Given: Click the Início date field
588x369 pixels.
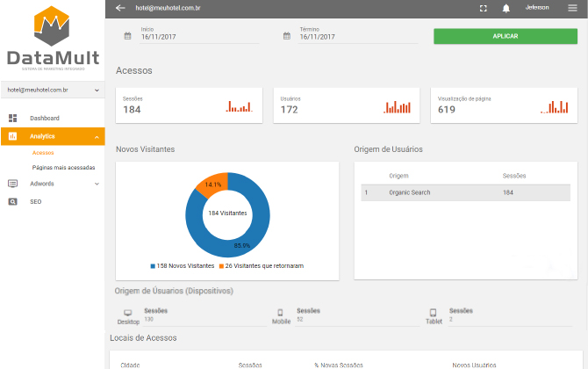Looking at the screenshot, I should [x=199, y=37].
